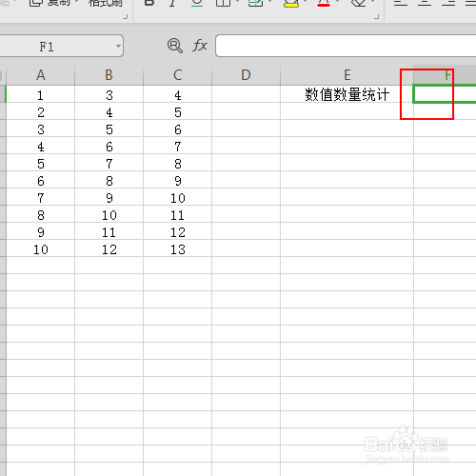Viewport: 476px width, 476px height.
Task: Select the active empty cell F1
Action: point(445,94)
